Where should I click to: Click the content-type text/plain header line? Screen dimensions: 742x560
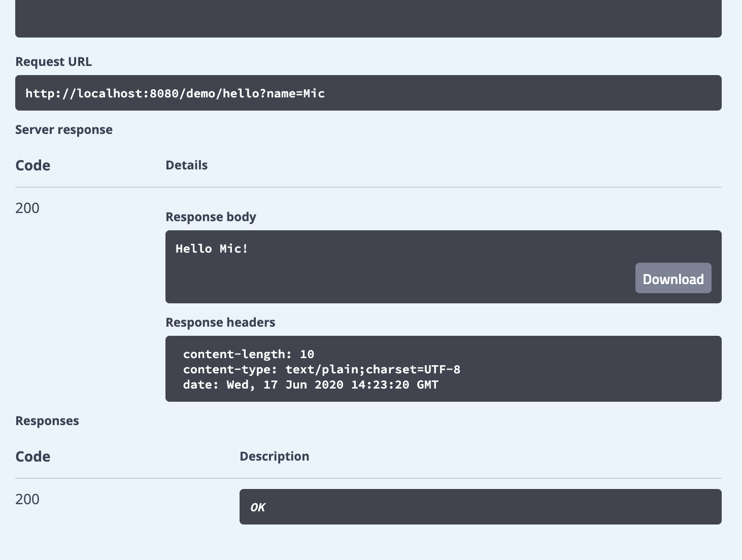click(321, 369)
